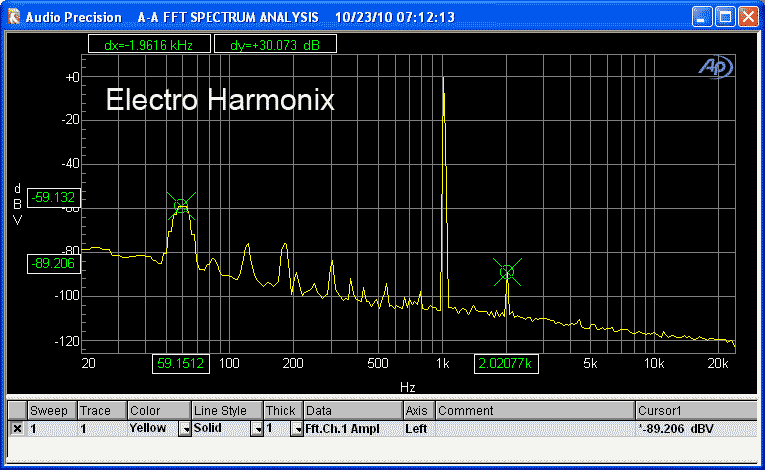The height and width of the screenshot is (470, 765).
Task: Click the Sweep column header
Action: (52, 410)
